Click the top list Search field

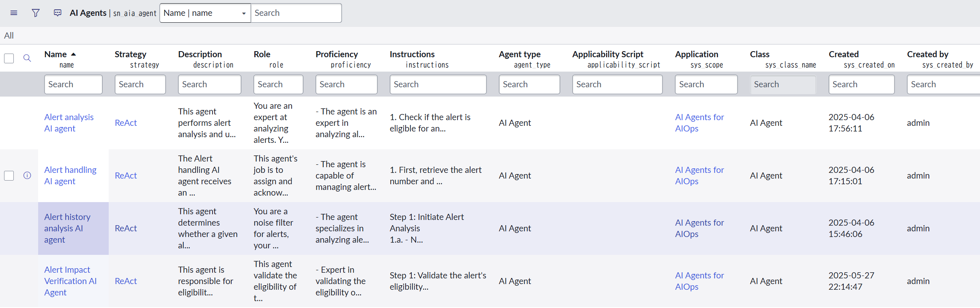(296, 13)
